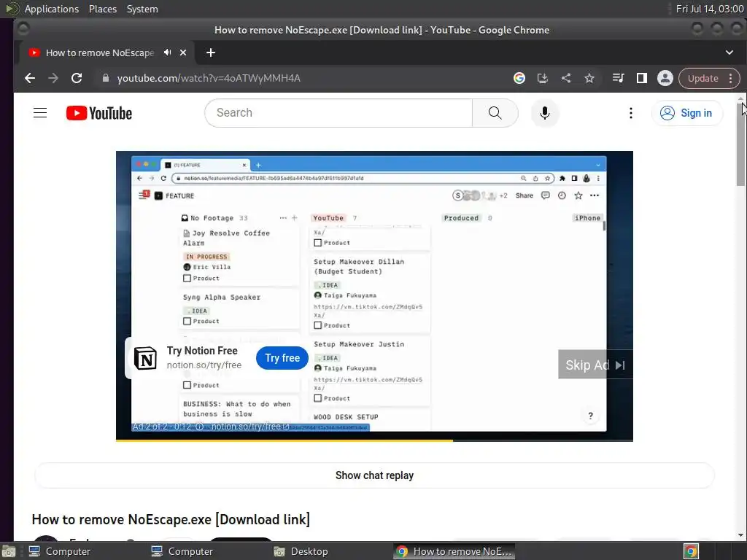Viewport: 747px width, 560px height.
Task: Expand the tab search chevron
Action: pyautogui.click(x=729, y=52)
